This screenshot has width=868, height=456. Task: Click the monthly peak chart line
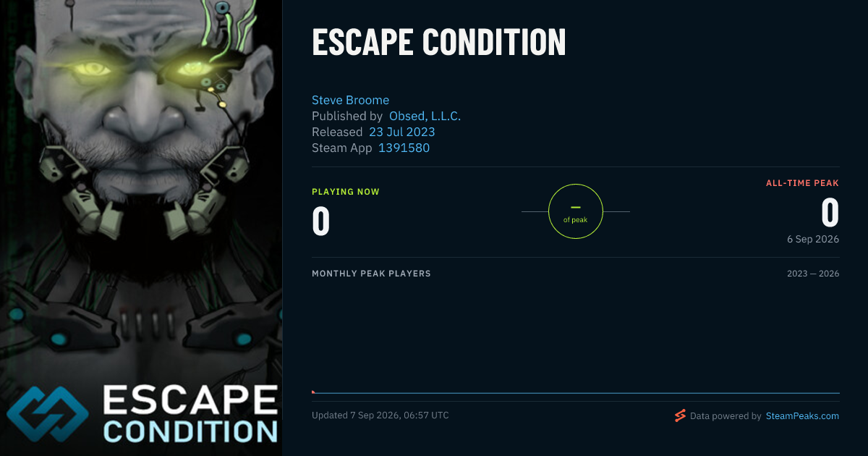[576, 393]
